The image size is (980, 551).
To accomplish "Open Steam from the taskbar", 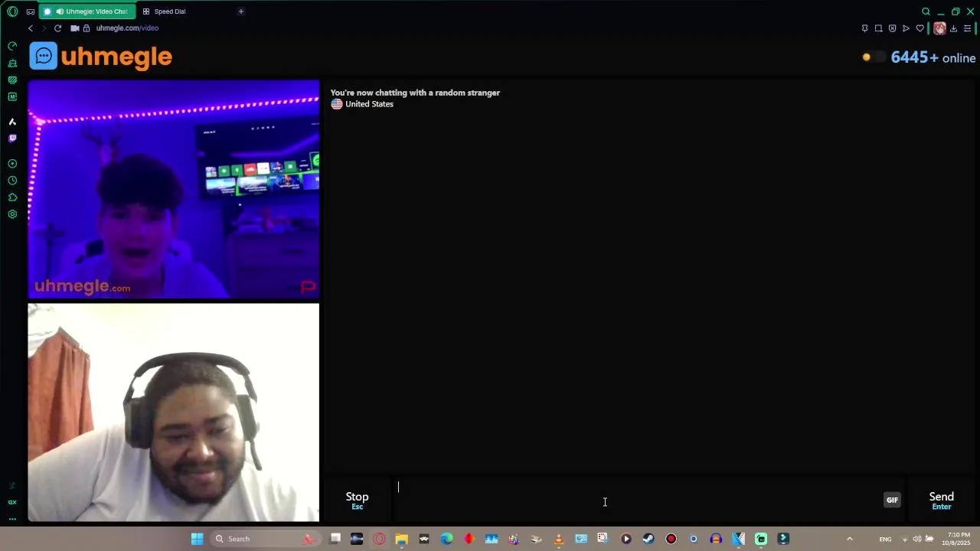I will pyautogui.click(x=648, y=539).
